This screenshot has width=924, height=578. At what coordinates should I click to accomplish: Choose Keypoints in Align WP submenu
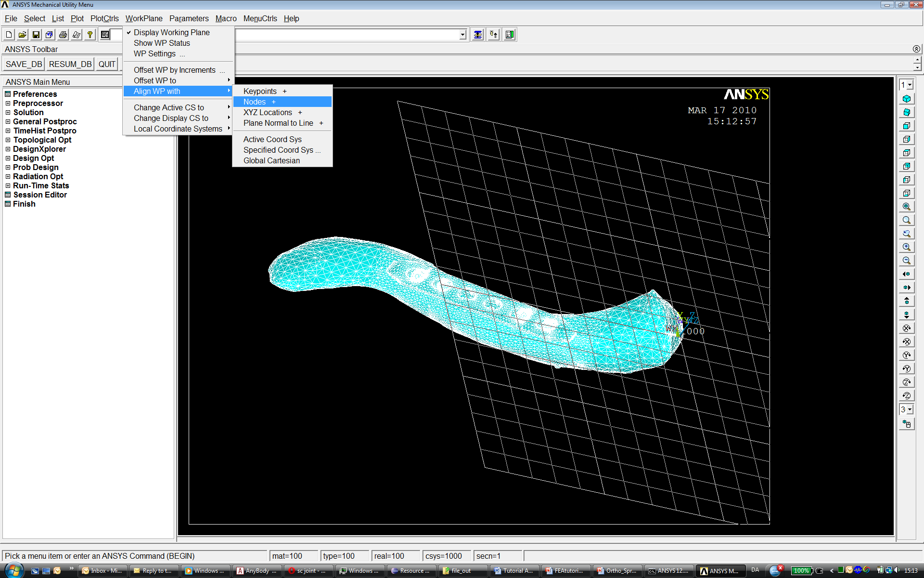click(282, 91)
